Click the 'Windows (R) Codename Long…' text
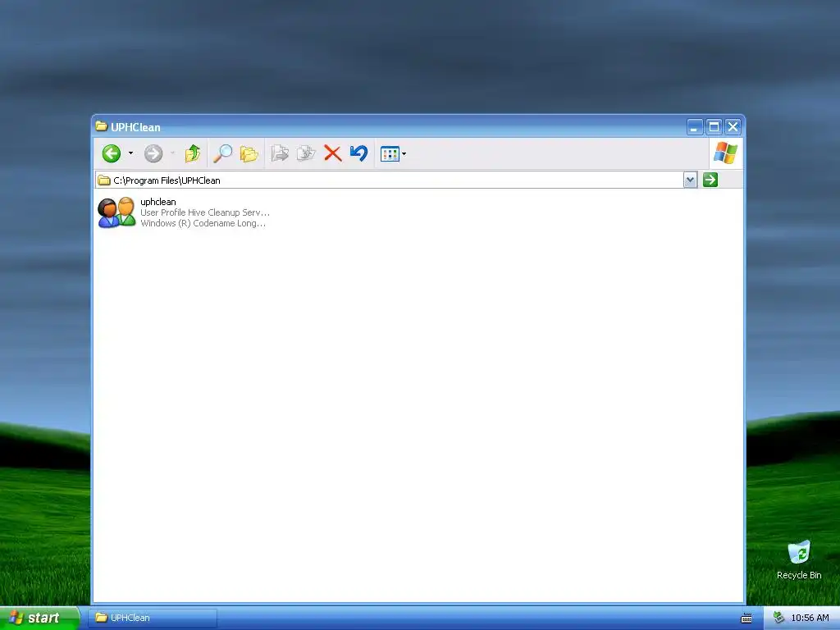The height and width of the screenshot is (630, 840). (x=203, y=223)
